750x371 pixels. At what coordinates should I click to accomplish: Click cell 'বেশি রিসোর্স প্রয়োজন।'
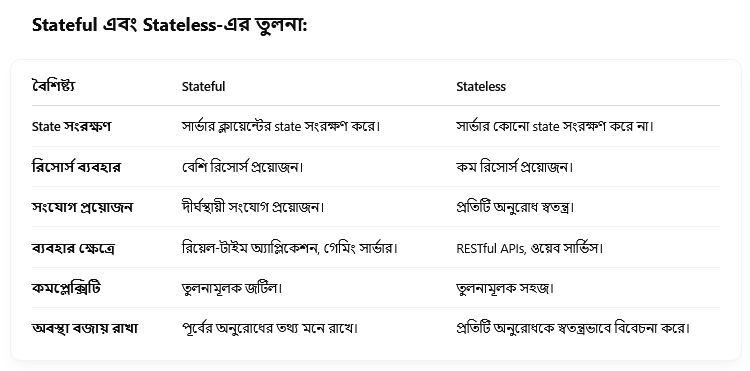pos(243,167)
